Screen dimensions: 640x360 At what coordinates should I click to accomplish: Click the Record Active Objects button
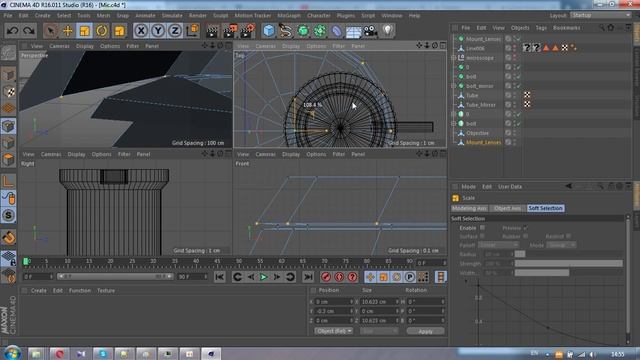coord(326,277)
